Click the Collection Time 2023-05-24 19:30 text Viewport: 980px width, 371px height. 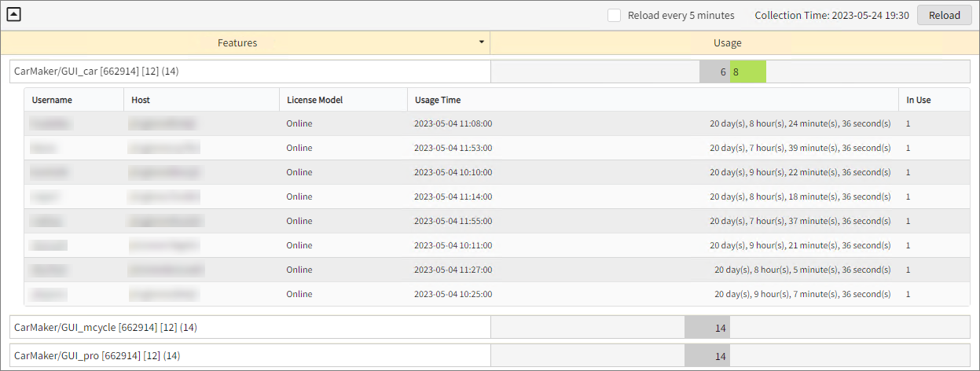point(832,15)
